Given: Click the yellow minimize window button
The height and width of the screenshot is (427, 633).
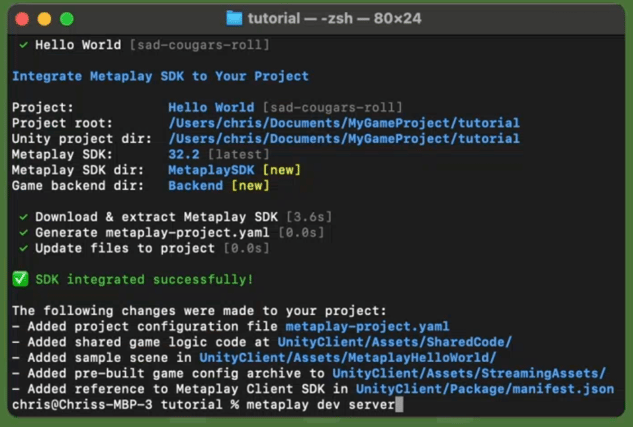Looking at the screenshot, I should coord(44,19).
